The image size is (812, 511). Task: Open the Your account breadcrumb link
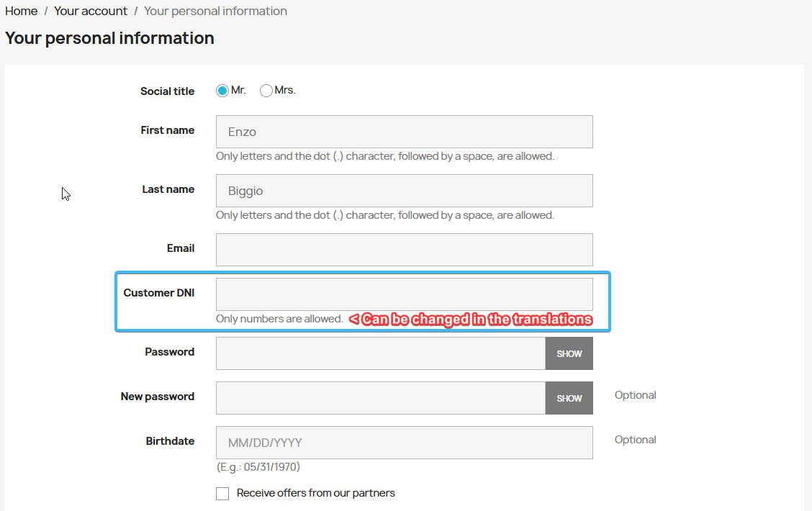pos(91,12)
